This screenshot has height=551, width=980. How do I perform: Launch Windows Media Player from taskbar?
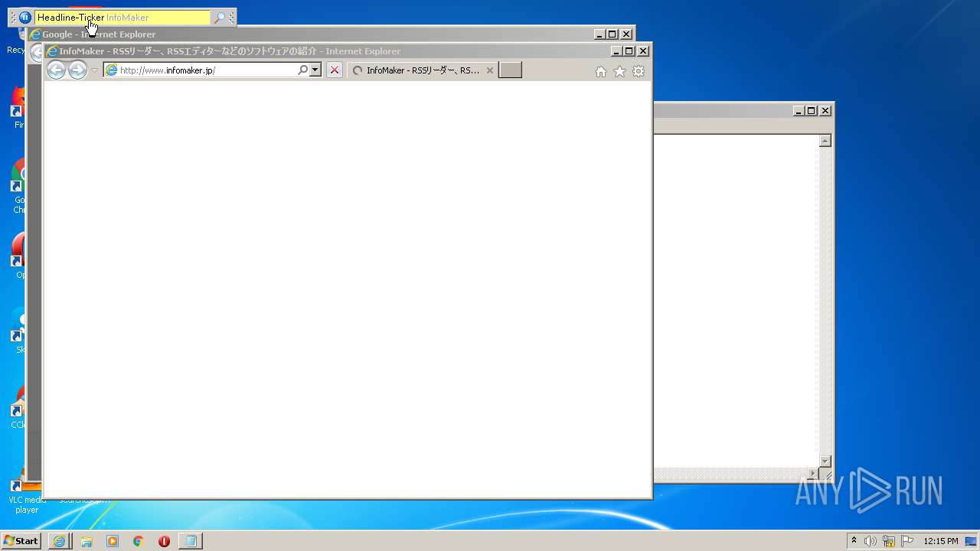coord(113,541)
